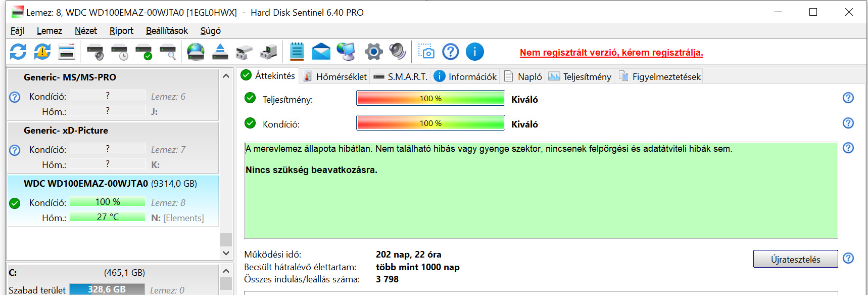Open the disk window panel toolbar icon
The image size is (868, 295).
tap(67, 52)
